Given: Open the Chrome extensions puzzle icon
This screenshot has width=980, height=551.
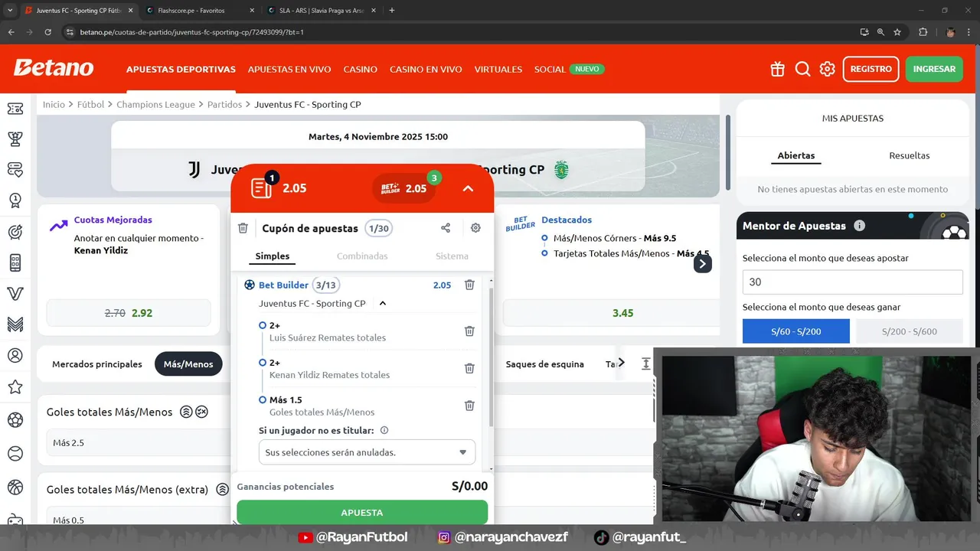Looking at the screenshot, I should pos(923,32).
